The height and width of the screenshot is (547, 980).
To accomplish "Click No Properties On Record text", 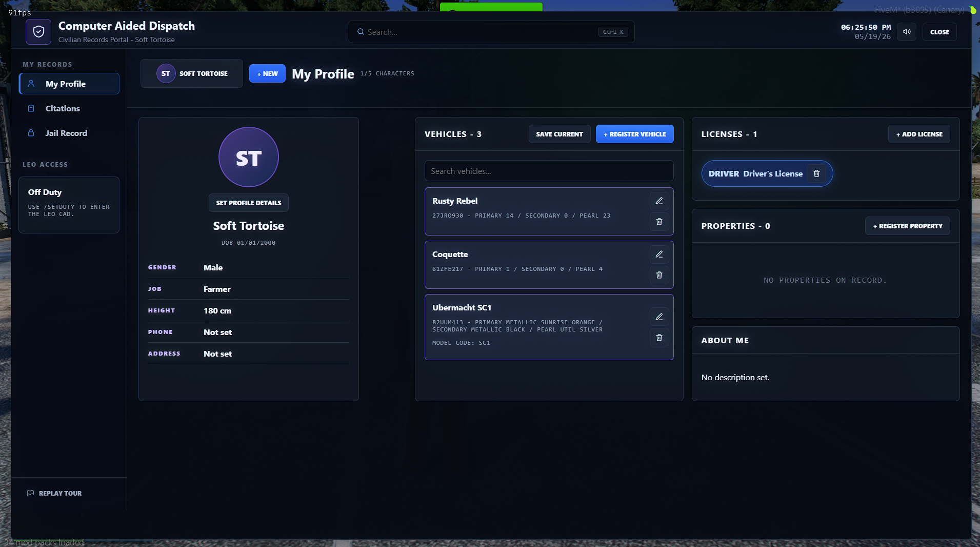I will 825,280.
